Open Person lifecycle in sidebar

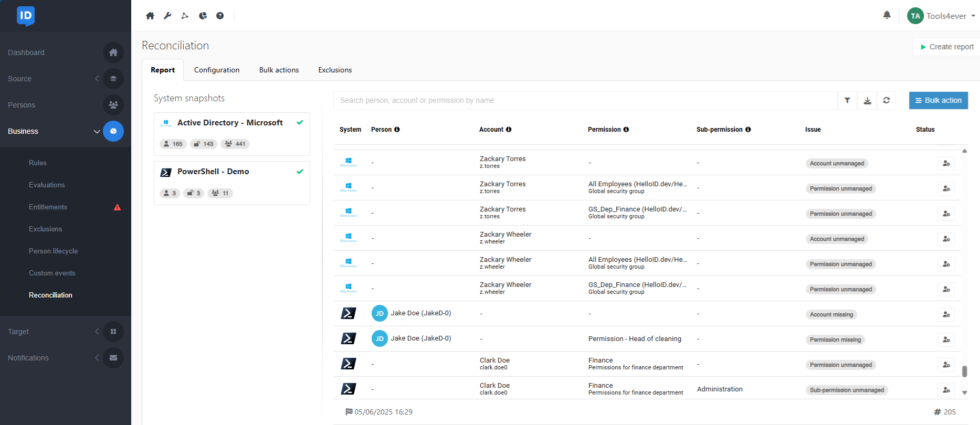[x=53, y=251]
